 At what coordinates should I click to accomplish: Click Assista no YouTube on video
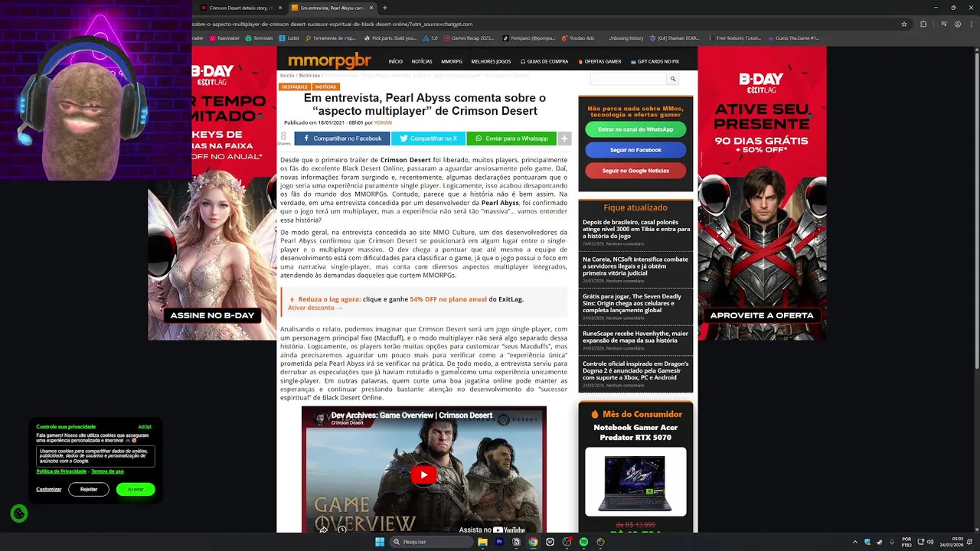point(492,530)
